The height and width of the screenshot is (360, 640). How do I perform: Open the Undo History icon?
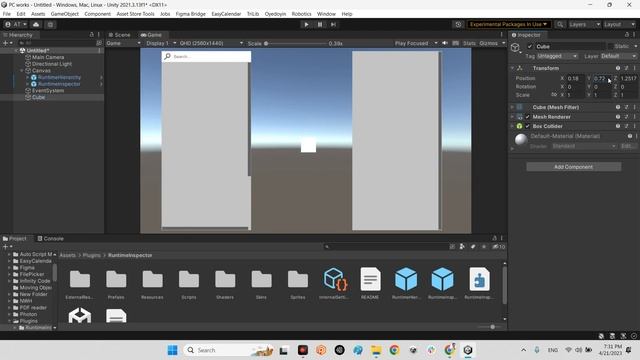pyautogui.click(x=458, y=24)
